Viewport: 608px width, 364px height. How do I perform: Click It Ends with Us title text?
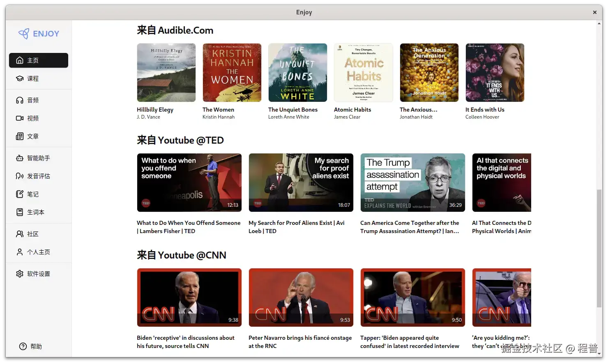tap(485, 110)
